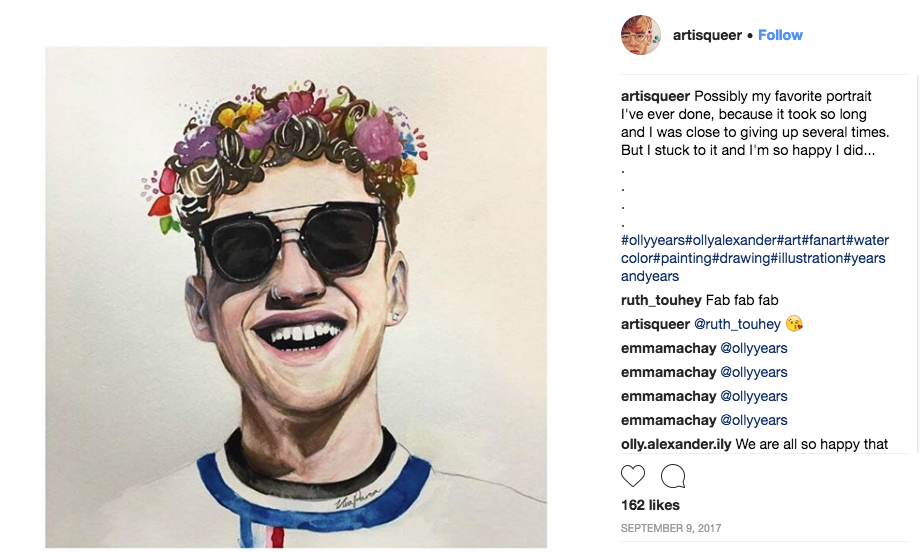This screenshot has height=552, width=920.
Task: View the #illustration hashtag
Action: tap(808, 258)
